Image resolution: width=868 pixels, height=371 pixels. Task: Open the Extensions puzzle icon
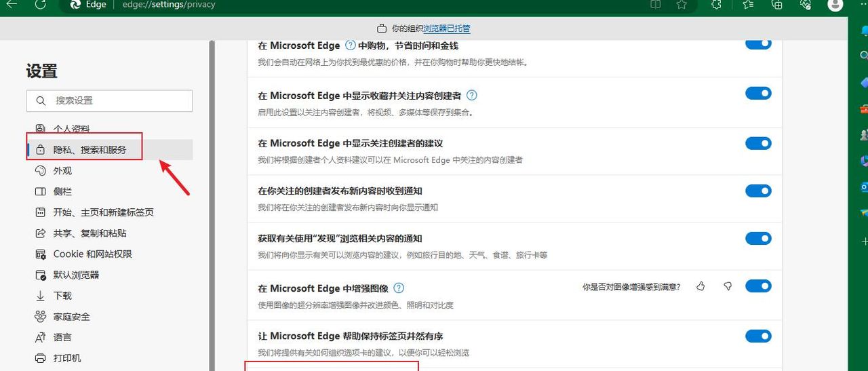click(716, 4)
